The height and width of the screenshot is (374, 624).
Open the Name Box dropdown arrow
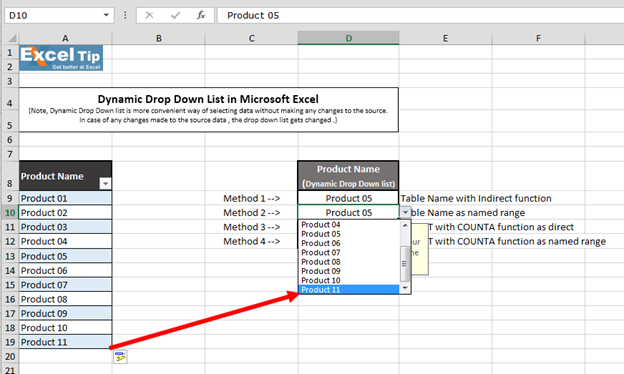(x=106, y=15)
